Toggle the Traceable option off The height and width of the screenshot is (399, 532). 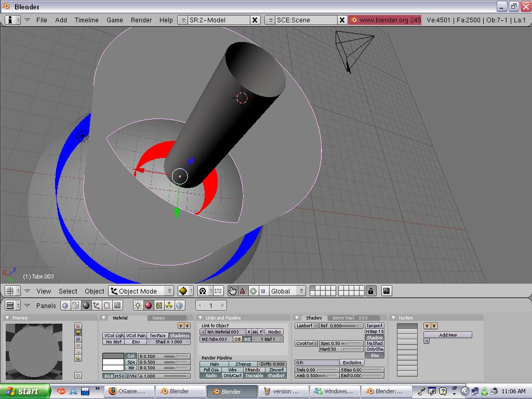pyautogui.click(x=254, y=376)
